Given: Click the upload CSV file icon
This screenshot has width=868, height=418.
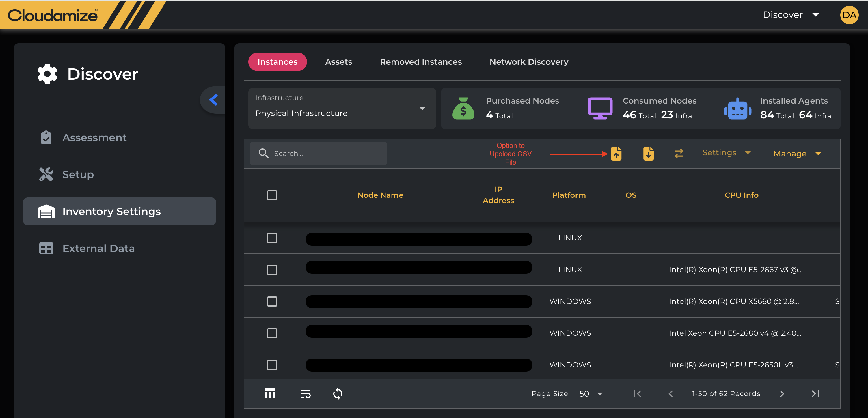Looking at the screenshot, I should (x=616, y=154).
